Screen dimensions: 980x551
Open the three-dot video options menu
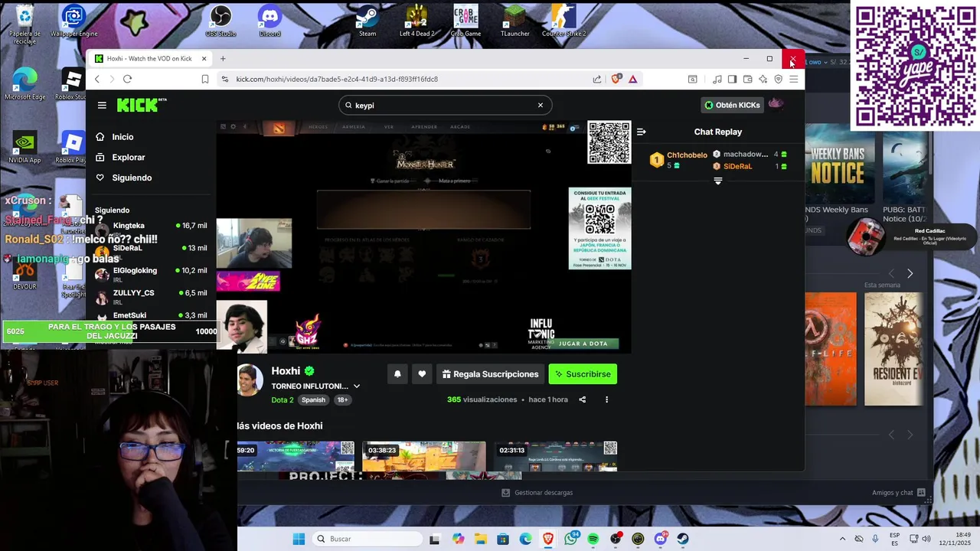tap(606, 399)
